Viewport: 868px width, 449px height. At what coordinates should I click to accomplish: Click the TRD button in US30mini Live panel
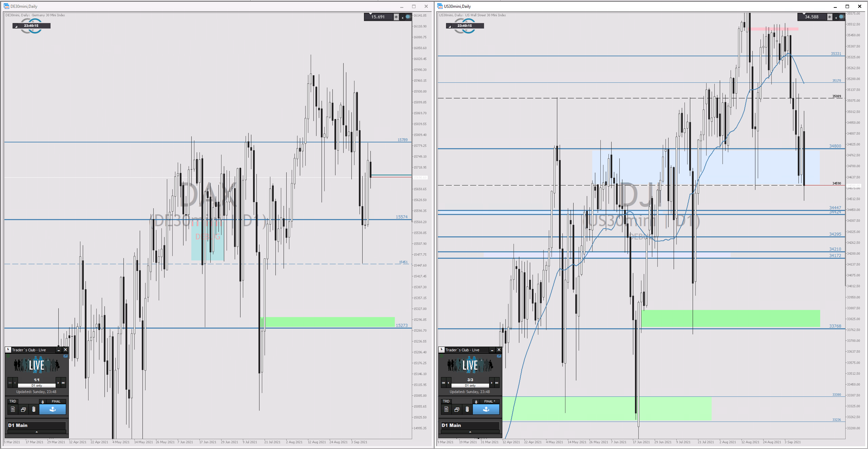tap(446, 401)
